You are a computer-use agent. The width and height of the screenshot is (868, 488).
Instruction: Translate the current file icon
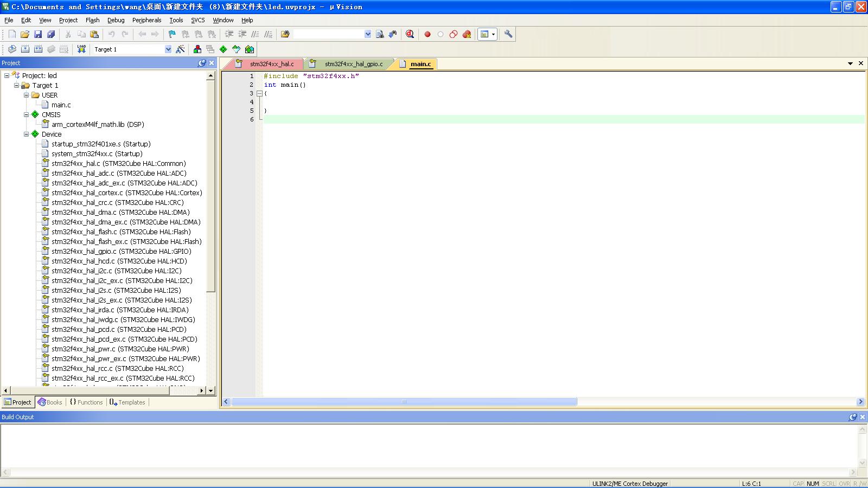(x=12, y=49)
